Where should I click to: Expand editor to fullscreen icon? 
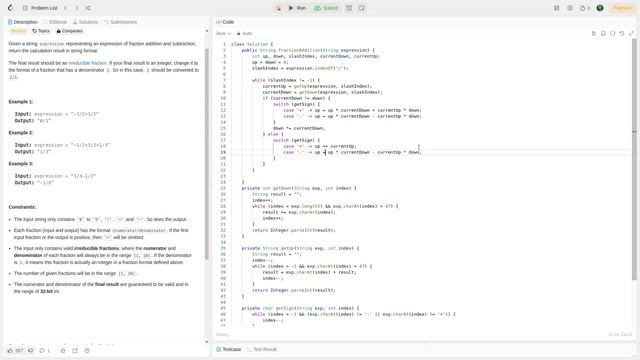point(631,33)
